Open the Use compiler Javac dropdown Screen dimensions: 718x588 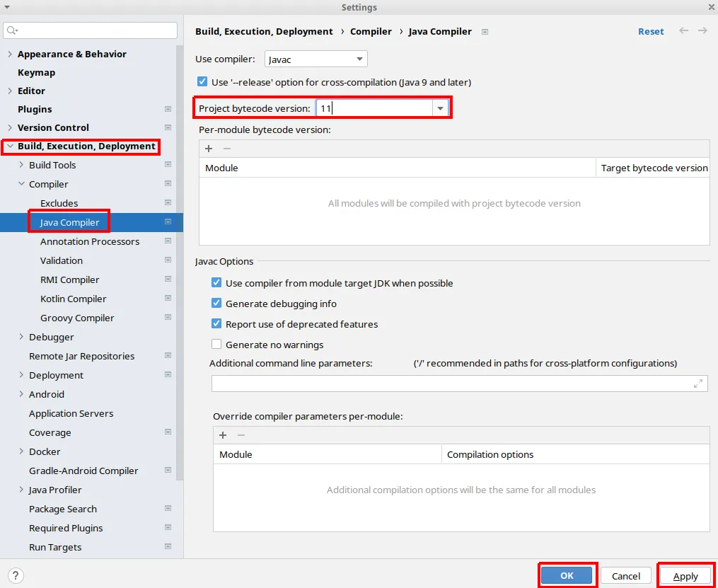point(316,59)
